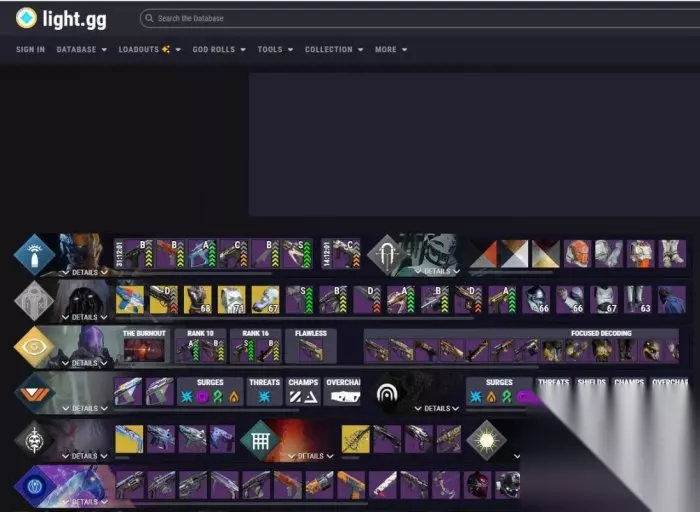The width and height of the screenshot is (700, 512).
Task: Click the scrollbar under Gunsmith weapons
Action: (193, 273)
